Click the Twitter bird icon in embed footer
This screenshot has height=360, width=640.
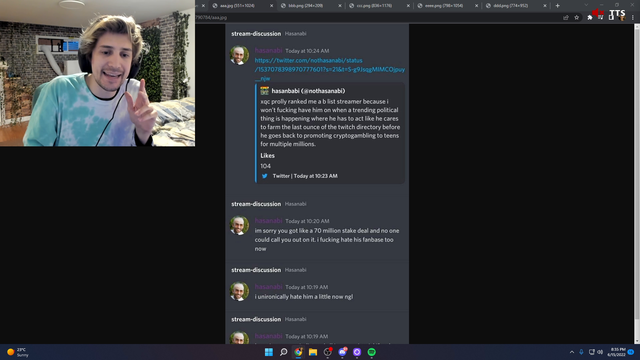tap(264, 176)
